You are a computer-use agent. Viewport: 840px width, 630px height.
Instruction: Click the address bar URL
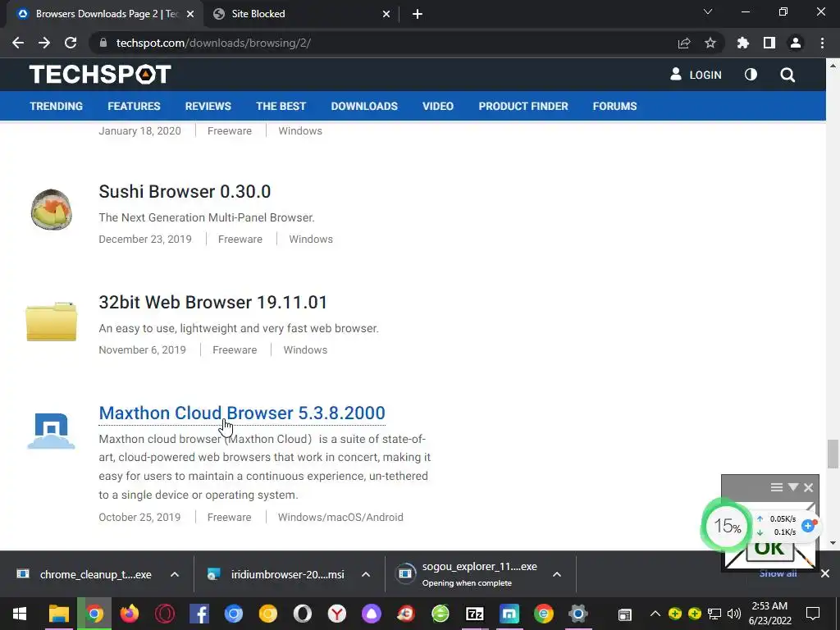point(213,43)
